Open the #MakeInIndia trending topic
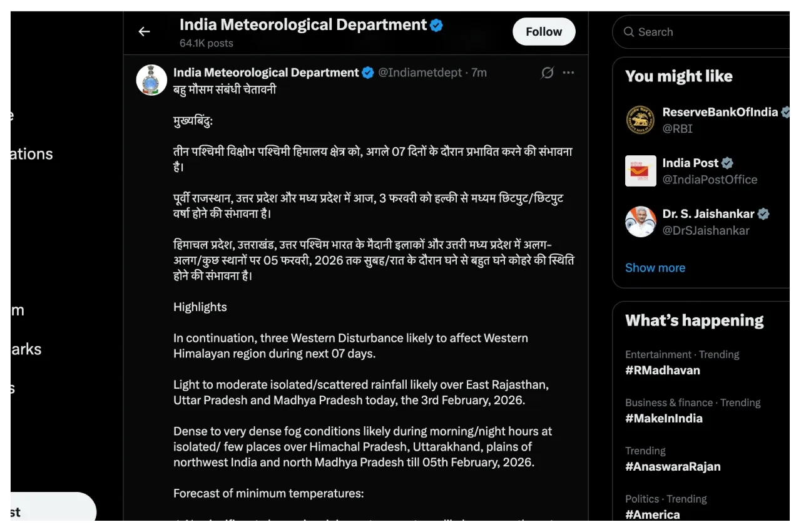This screenshot has width=801, height=532. tap(664, 418)
